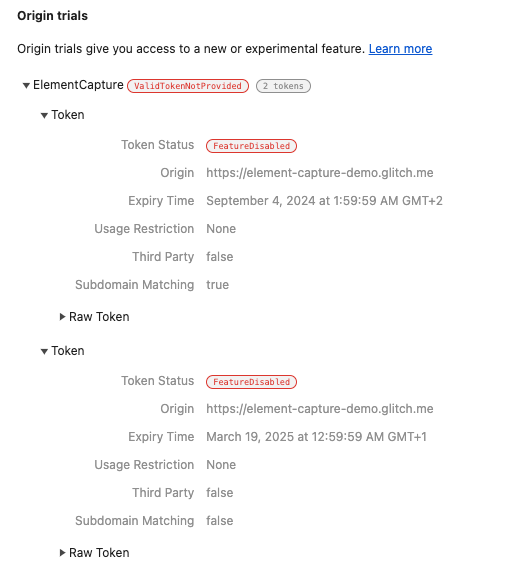Collapse the ElementCapture trial tree
The image size is (532, 573).
pos(26,86)
